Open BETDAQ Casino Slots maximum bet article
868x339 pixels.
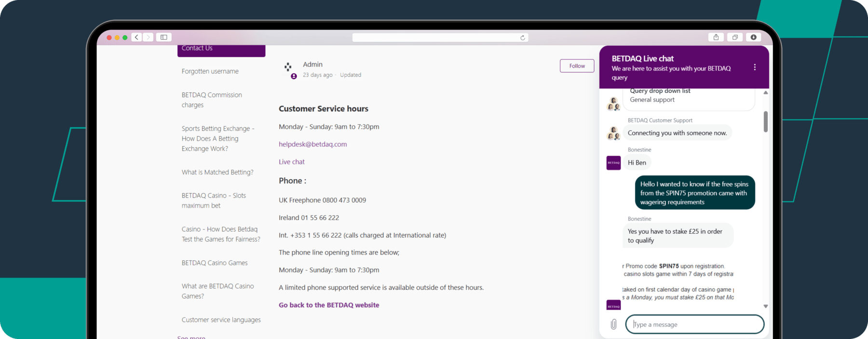214,200
